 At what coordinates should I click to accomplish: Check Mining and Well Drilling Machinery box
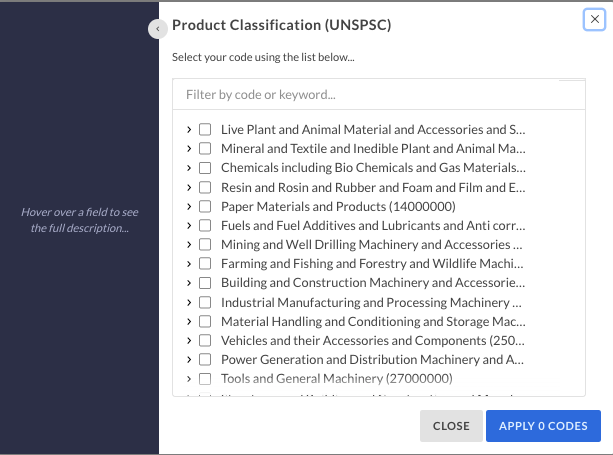coord(205,245)
